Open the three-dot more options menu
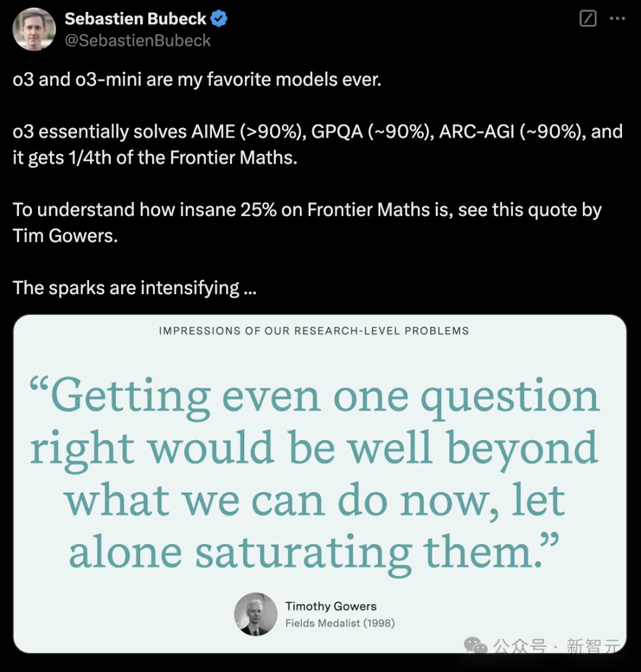Viewport: 641px width, 672px height. (x=617, y=19)
